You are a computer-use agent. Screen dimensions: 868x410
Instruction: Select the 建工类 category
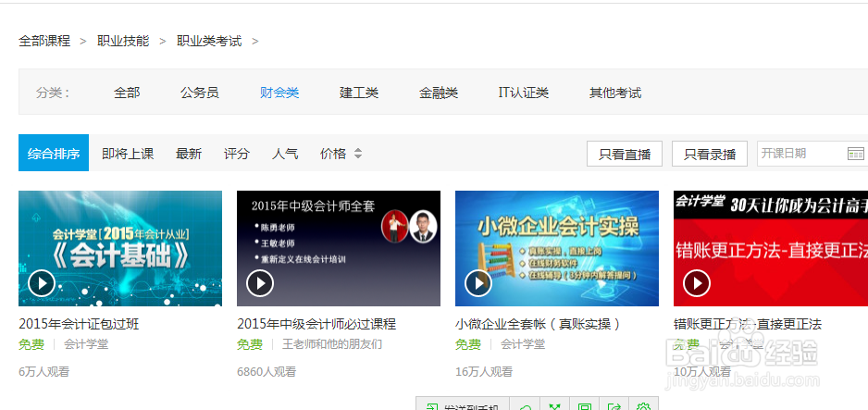tap(359, 93)
